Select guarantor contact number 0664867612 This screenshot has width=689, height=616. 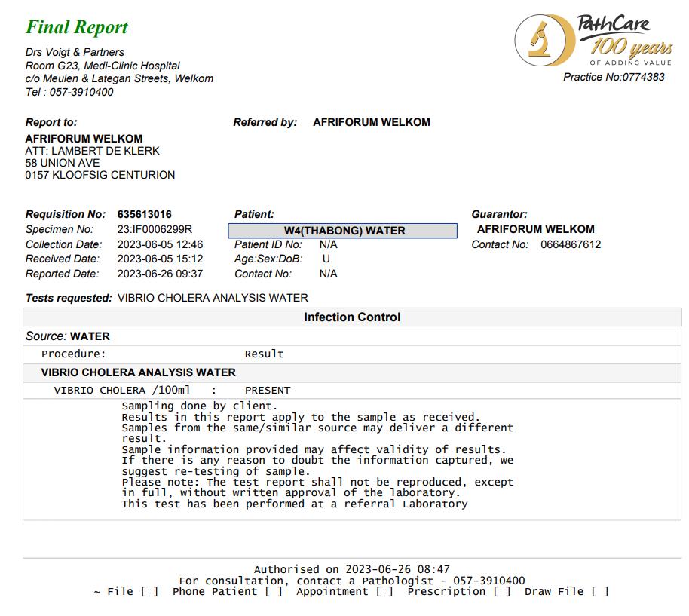571,244
